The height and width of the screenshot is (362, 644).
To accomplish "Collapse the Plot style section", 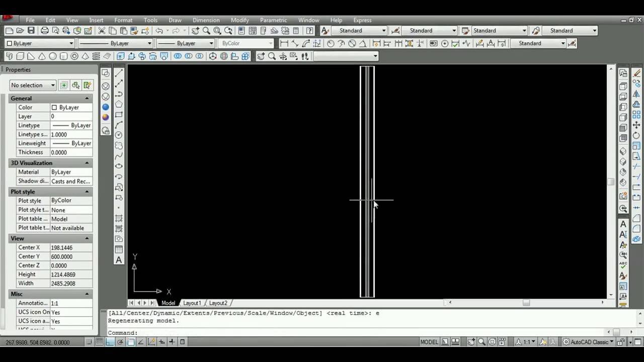I will click(87, 192).
